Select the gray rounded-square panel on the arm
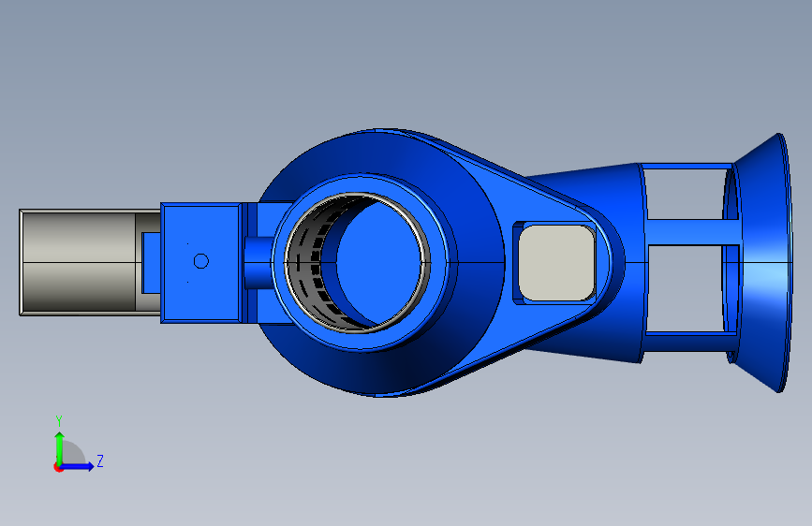The height and width of the screenshot is (526, 812). click(556, 262)
